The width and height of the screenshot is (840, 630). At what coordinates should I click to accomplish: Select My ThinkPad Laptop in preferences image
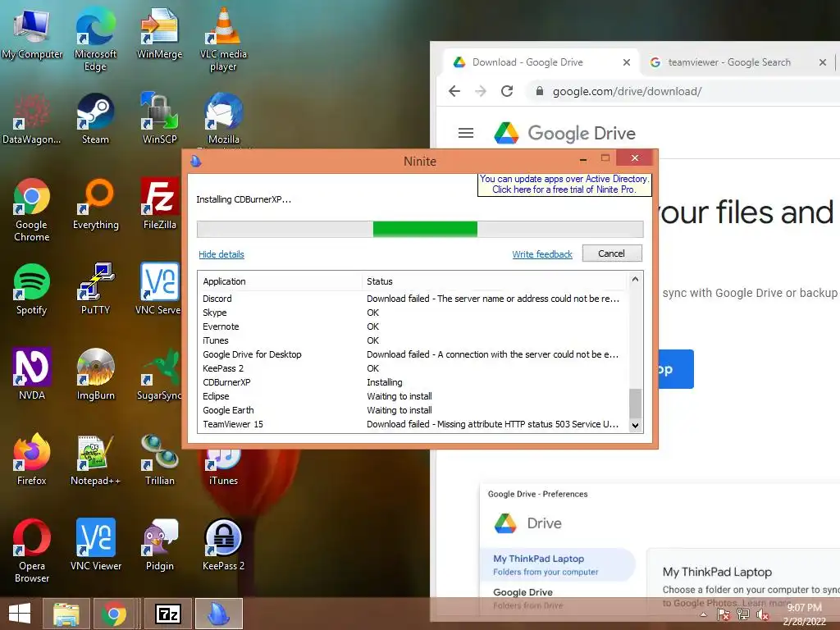click(557, 564)
